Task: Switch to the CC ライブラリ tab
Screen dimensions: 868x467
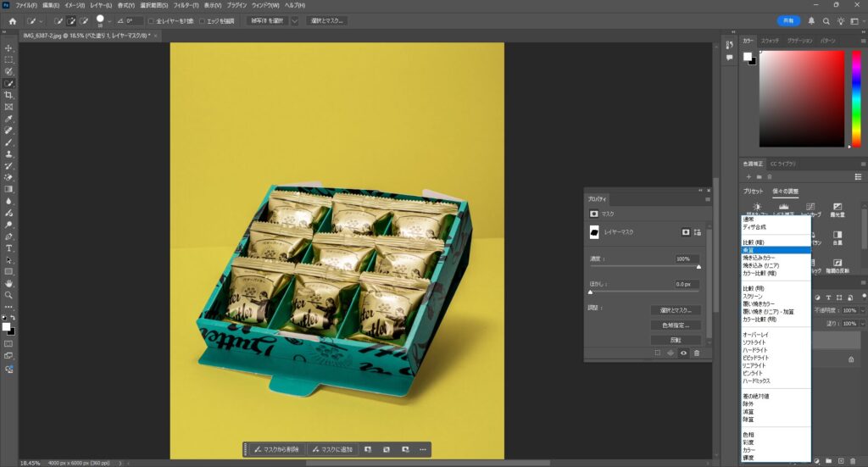Action: 782,164
